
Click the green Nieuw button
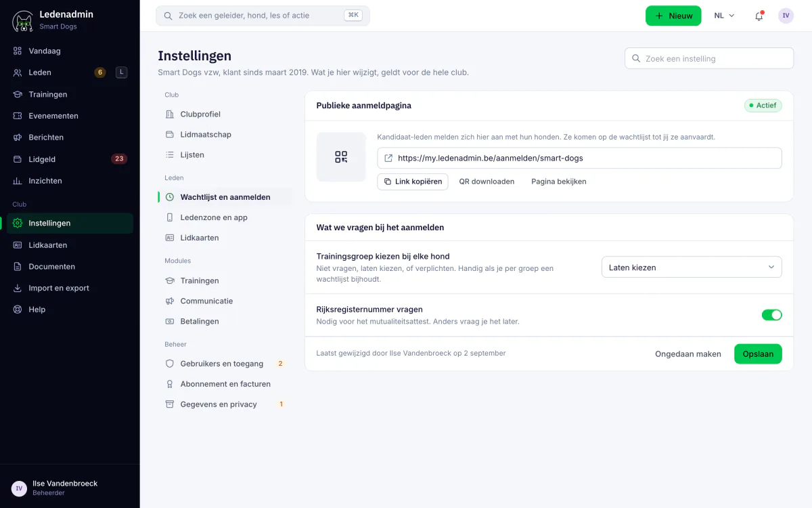point(673,16)
